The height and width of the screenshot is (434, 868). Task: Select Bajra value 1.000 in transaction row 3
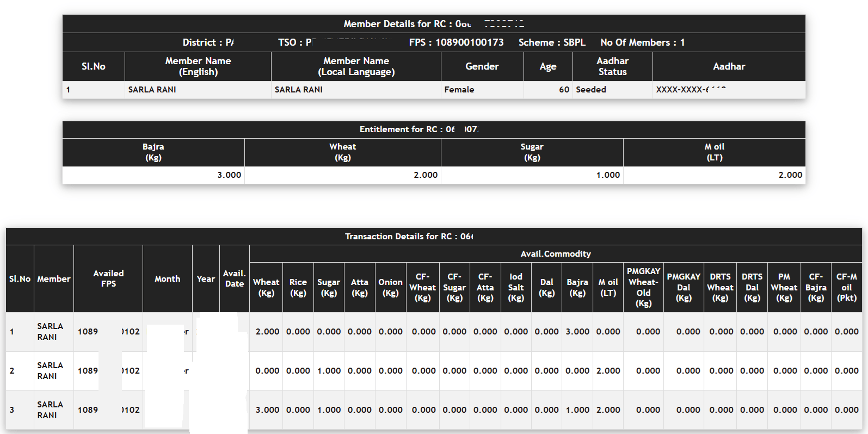577,410
